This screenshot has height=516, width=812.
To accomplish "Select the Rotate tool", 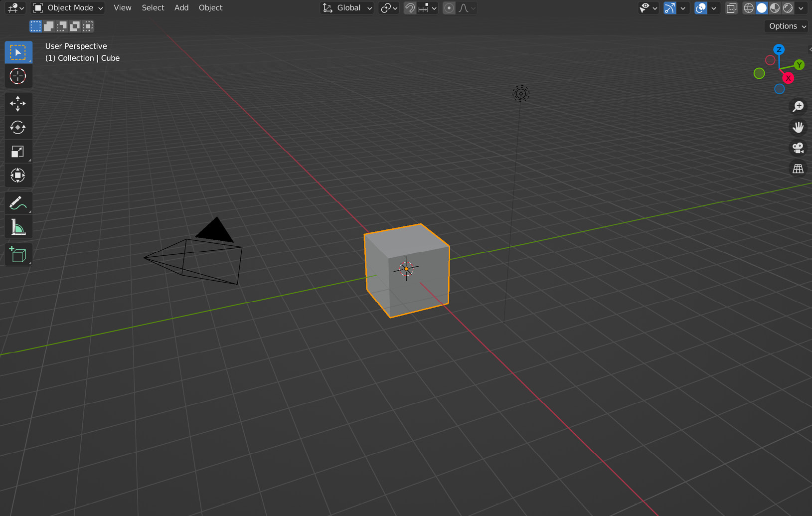I will tap(18, 127).
